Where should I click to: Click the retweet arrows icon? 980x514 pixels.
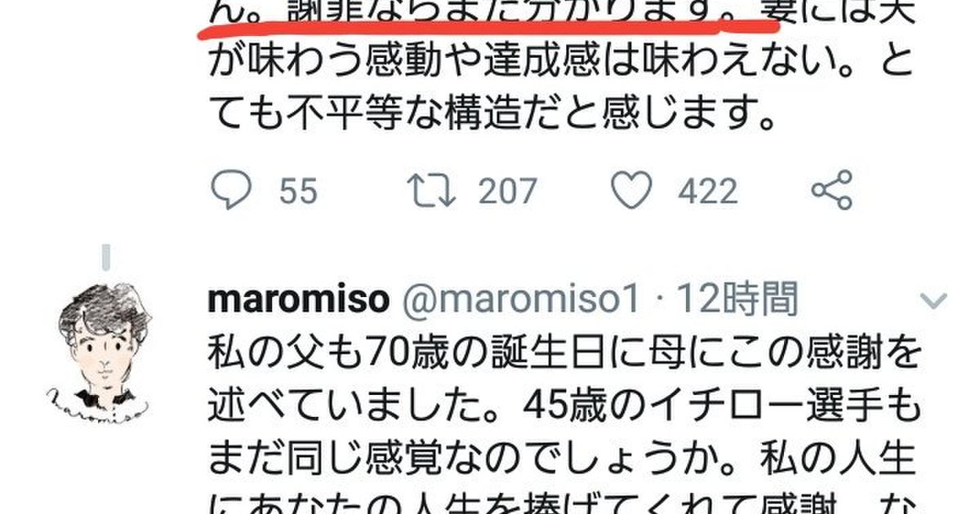[x=433, y=191]
